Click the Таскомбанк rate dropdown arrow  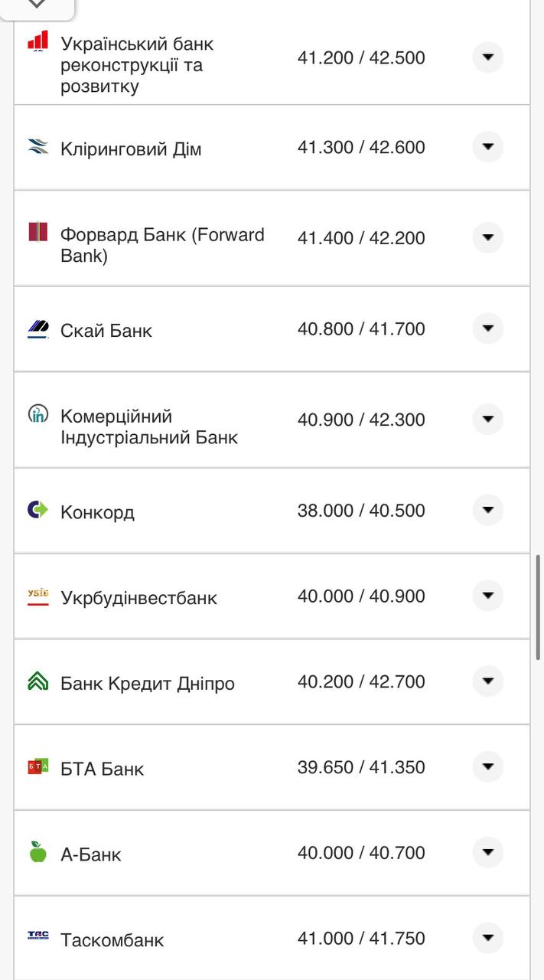[x=487, y=937]
